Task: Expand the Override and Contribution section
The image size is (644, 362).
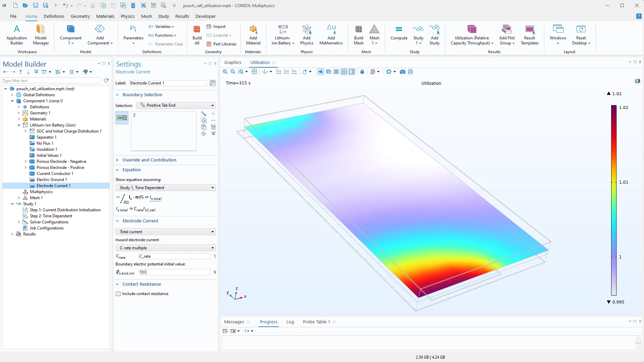Action: pos(149,160)
